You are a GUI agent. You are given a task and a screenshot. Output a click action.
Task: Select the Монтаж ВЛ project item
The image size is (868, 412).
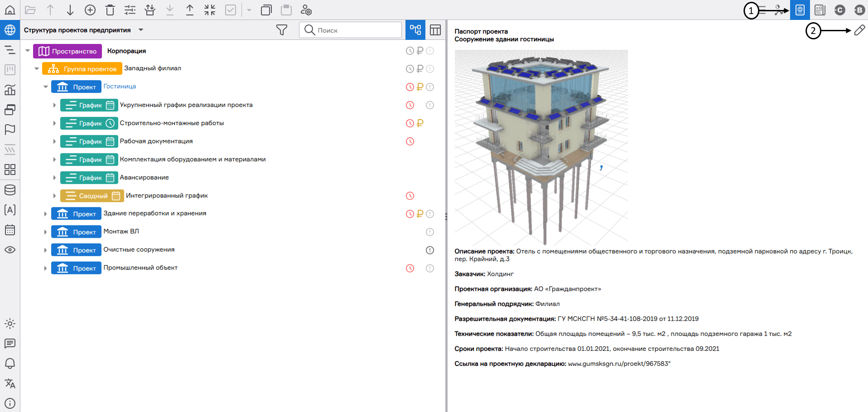pyautogui.click(x=121, y=231)
